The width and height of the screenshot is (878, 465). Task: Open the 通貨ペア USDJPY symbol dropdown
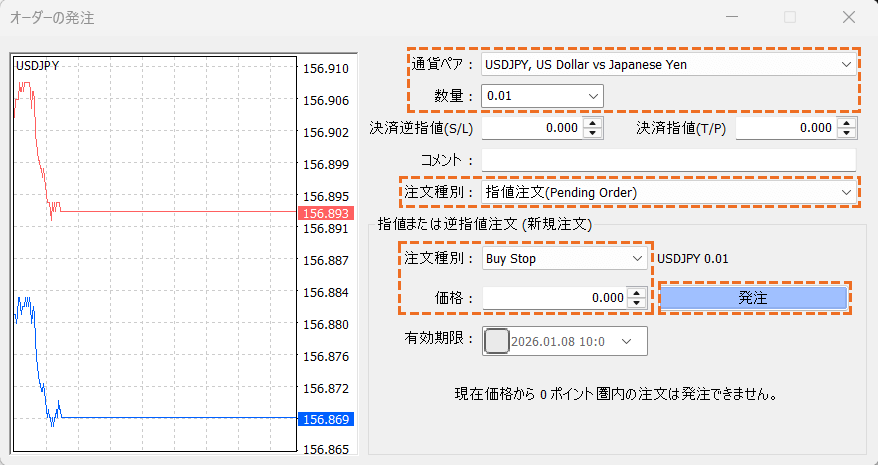click(669, 64)
